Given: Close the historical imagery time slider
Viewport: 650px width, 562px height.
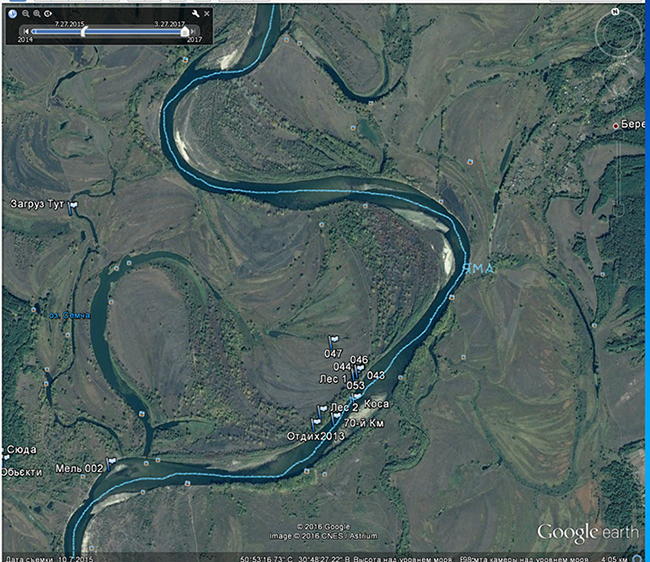Looking at the screenshot, I should pyautogui.click(x=207, y=14).
